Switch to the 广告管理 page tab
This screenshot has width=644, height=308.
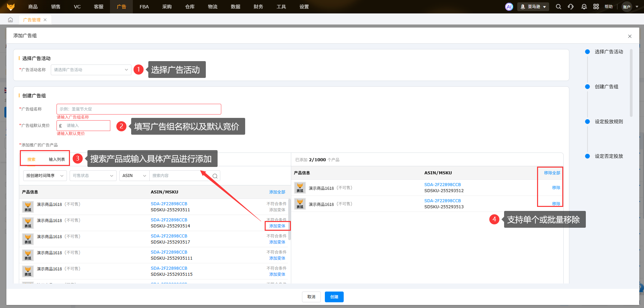point(32,20)
